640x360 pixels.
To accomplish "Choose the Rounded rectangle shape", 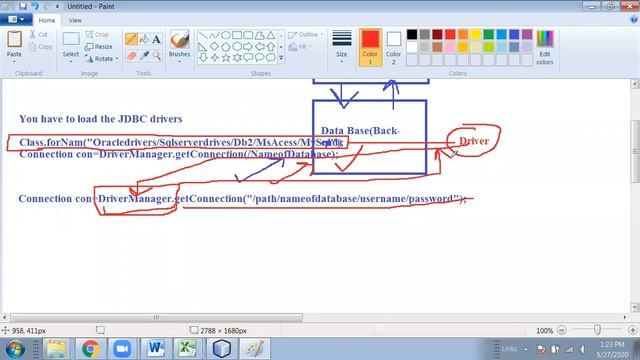I will click(248, 36).
